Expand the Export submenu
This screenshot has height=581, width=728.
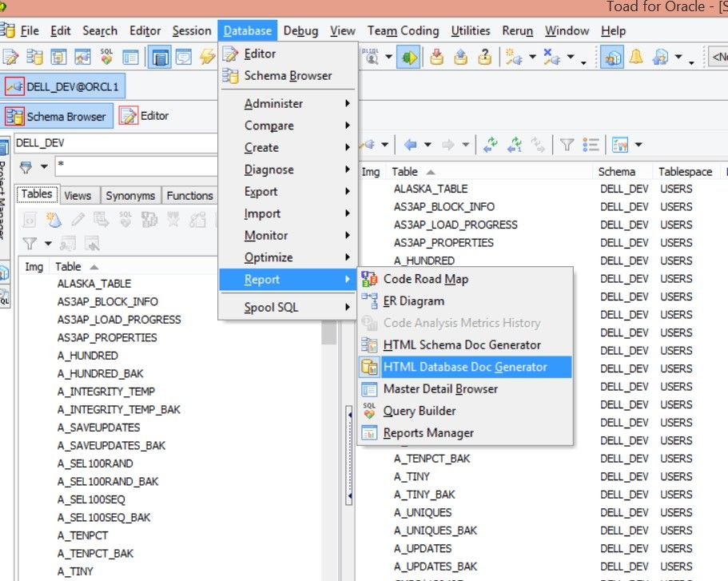click(288, 191)
